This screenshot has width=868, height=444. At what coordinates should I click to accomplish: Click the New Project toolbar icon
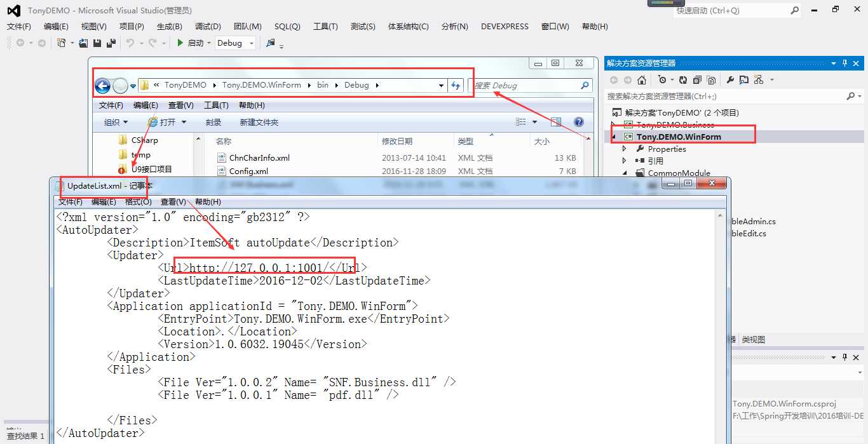click(x=61, y=43)
